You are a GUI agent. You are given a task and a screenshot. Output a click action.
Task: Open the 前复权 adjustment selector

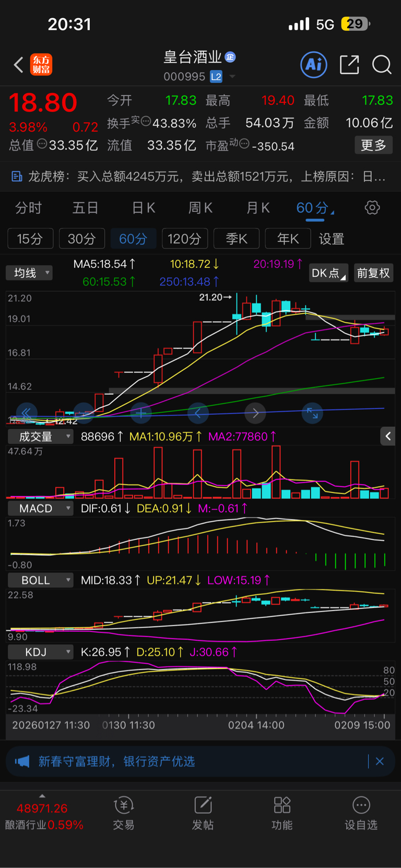point(373,273)
